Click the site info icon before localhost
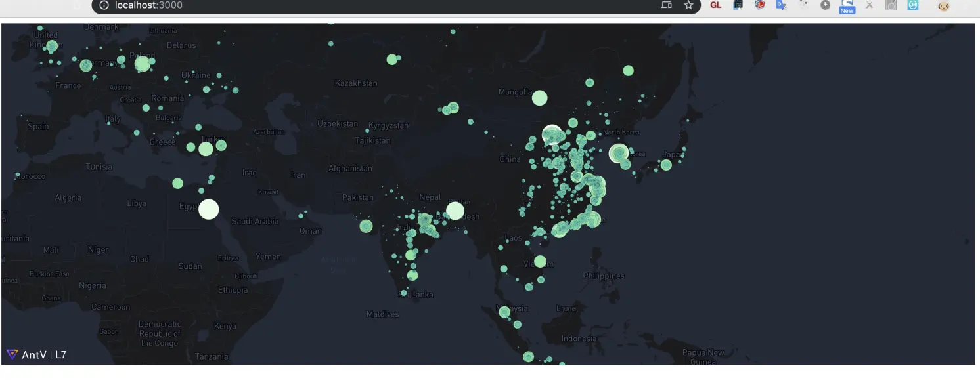The height and width of the screenshot is (391, 980). (x=104, y=5)
